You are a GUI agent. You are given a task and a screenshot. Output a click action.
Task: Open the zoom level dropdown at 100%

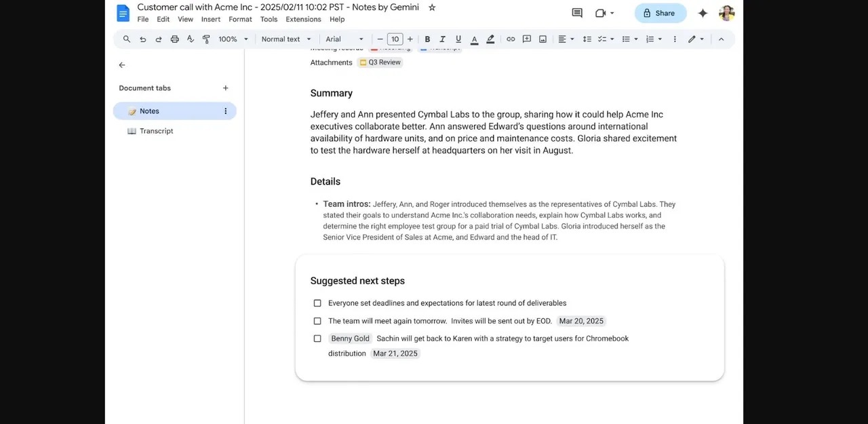coord(233,39)
